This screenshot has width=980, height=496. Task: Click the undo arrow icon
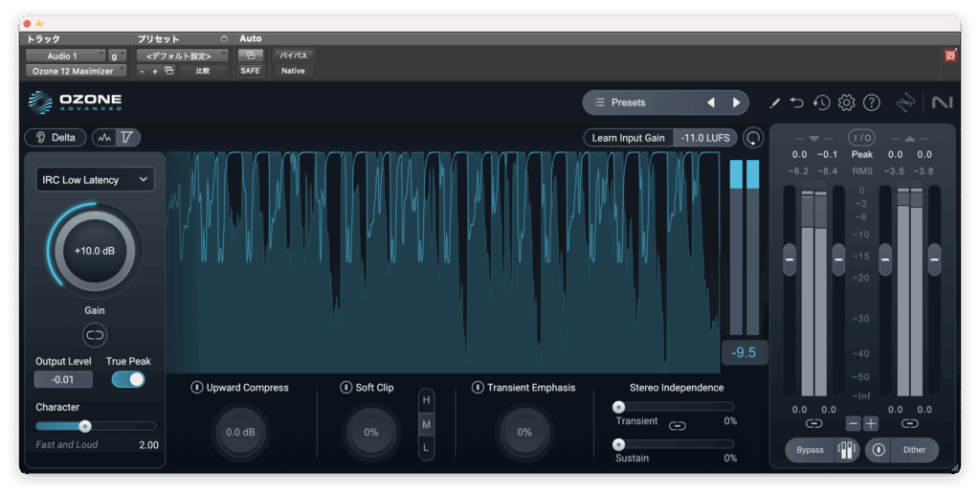(797, 102)
